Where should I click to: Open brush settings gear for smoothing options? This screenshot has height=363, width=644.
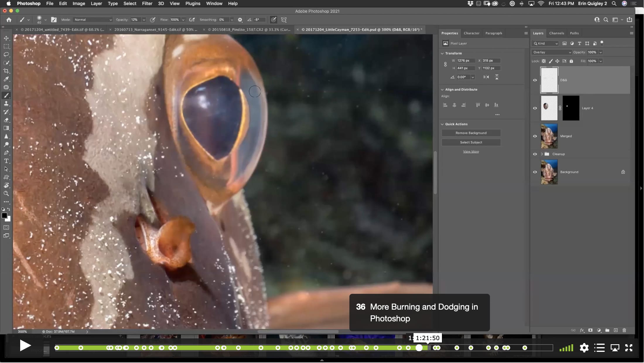pyautogui.click(x=240, y=20)
